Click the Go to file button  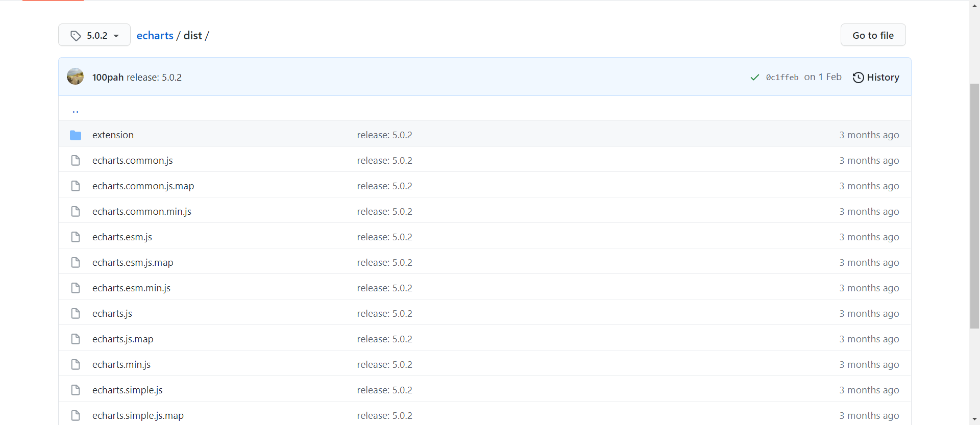pos(873,35)
